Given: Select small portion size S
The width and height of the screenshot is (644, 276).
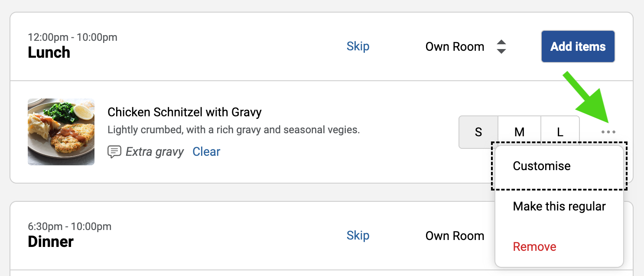Looking at the screenshot, I should tap(478, 132).
